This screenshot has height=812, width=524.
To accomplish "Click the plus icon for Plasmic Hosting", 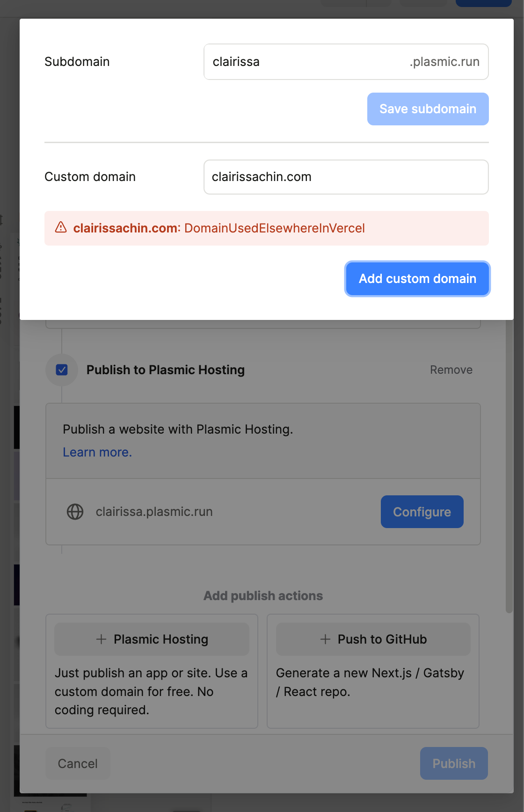I will (101, 639).
